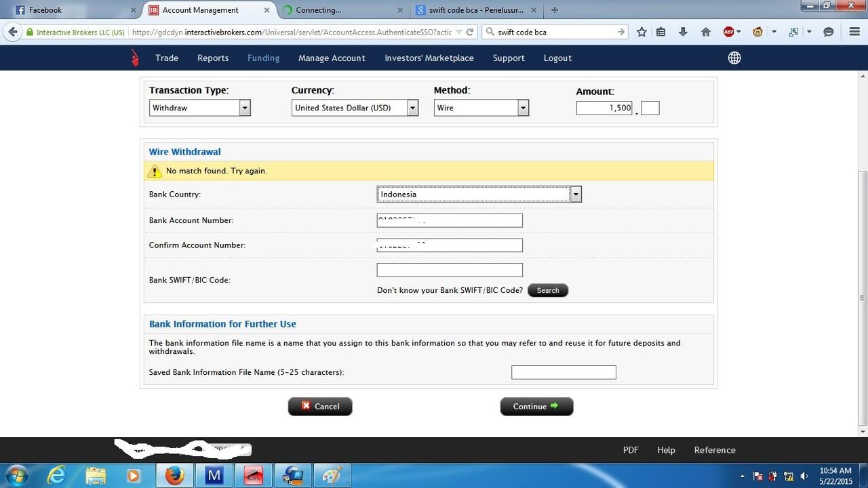Click the Logout link
The image size is (868, 488).
[x=557, y=58]
